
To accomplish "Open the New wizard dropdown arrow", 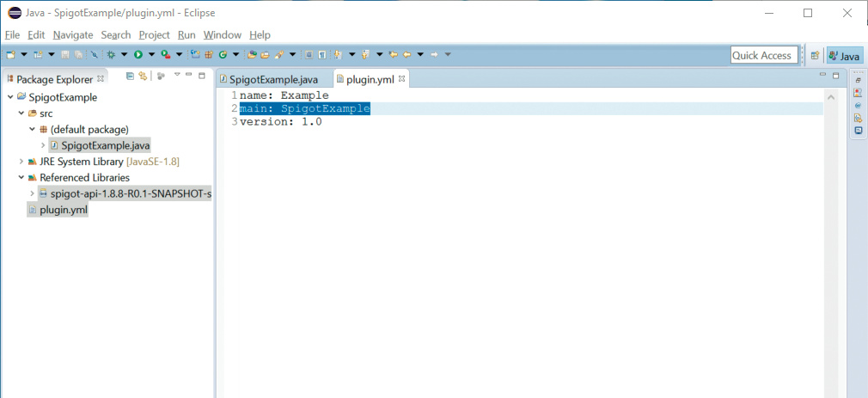I will (24, 55).
